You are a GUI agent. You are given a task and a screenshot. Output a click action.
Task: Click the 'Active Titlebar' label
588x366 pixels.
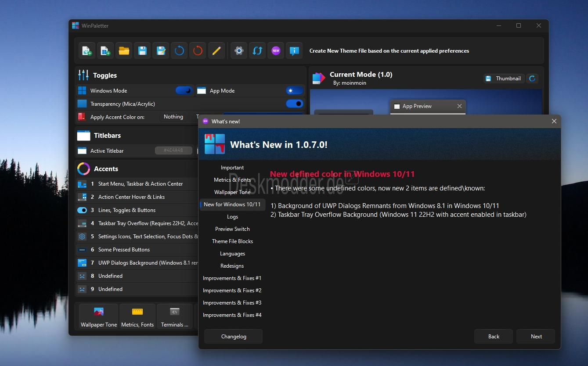(107, 151)
